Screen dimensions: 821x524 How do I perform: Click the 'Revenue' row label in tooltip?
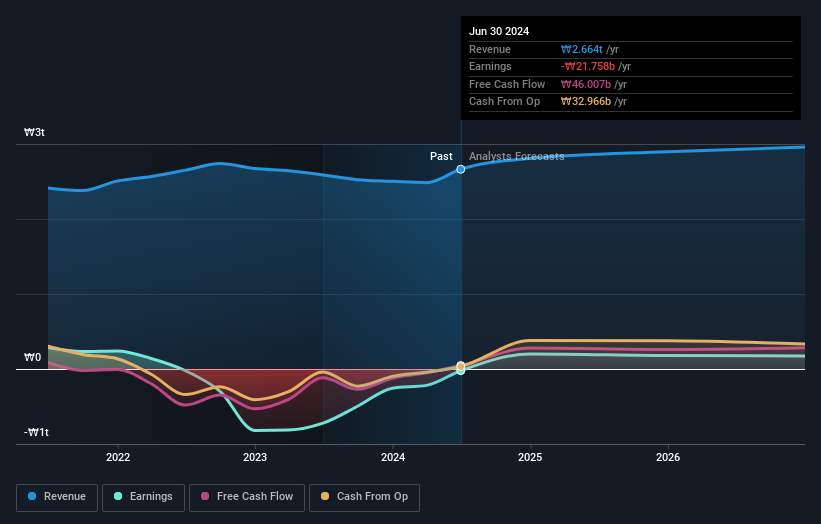pos(490,49)
